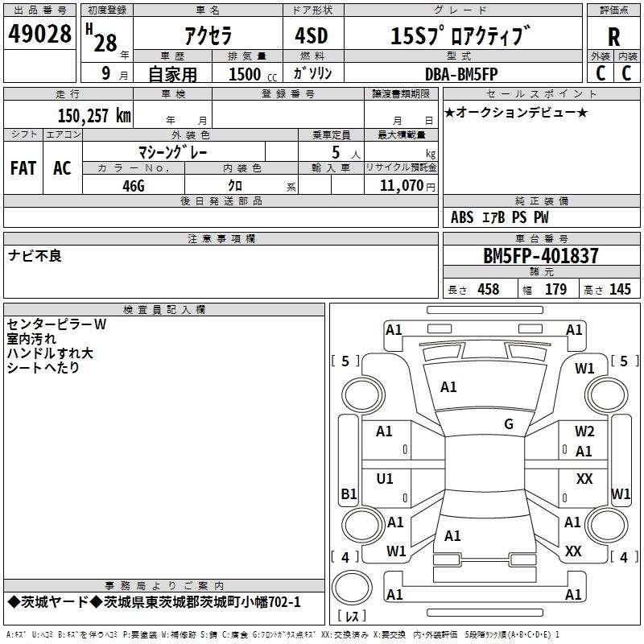The width and height of the screenshot is (644, 644).
Task: Select the W1 mark on the front fender
Action: tap(584, 369)
